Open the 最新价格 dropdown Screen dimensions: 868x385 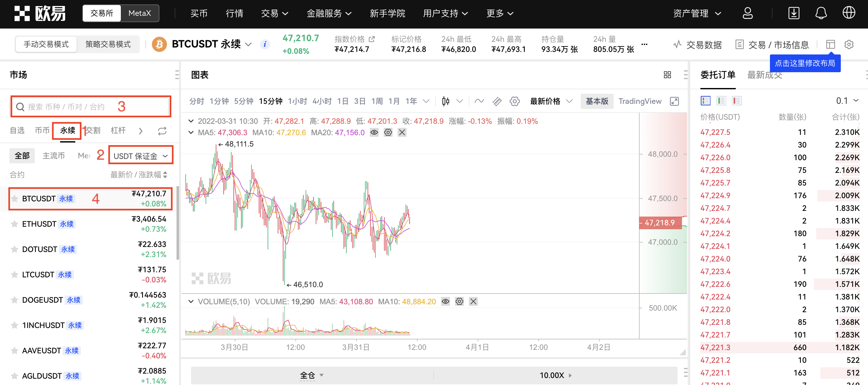(551, 101)
